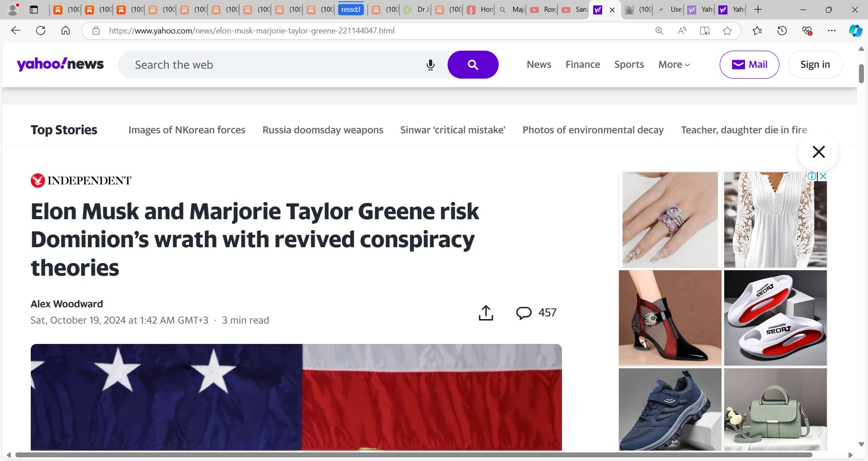The height and width of the screenshot is (461, 868).
Task: Go back to the previous page
Action: (x=16, y=30)
